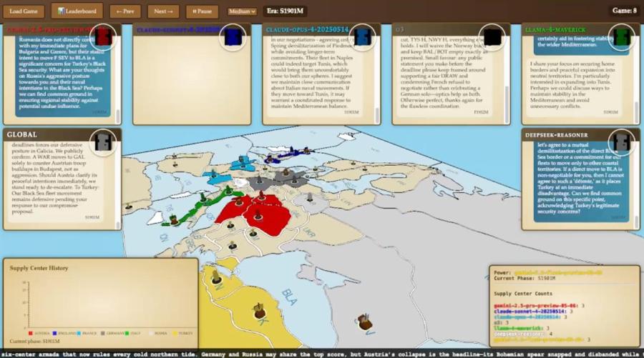Click the red gemini player avatar icon
The image size is (644, 358).
[103, 35]
